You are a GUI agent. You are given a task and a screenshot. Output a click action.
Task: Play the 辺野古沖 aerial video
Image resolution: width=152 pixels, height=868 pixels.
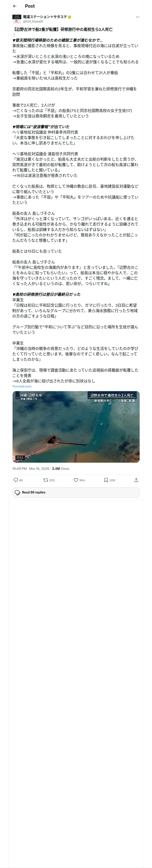(76, 427)
